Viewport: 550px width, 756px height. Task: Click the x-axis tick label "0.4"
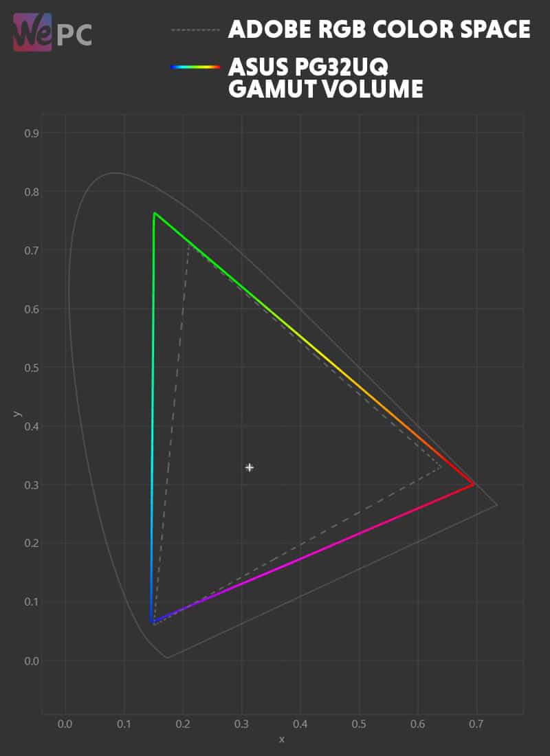[300, 724]
